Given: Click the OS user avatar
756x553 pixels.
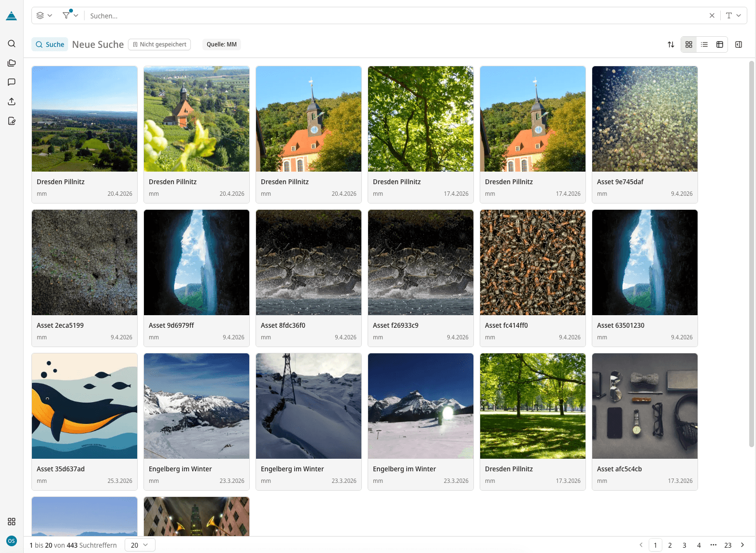Looking at the screenshot, I should tap(12, 541).
